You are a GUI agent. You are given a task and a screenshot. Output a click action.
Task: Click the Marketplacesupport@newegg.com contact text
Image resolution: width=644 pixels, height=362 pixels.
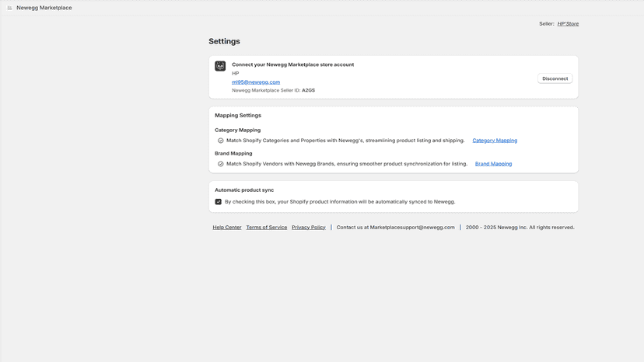tap(412, 228)
